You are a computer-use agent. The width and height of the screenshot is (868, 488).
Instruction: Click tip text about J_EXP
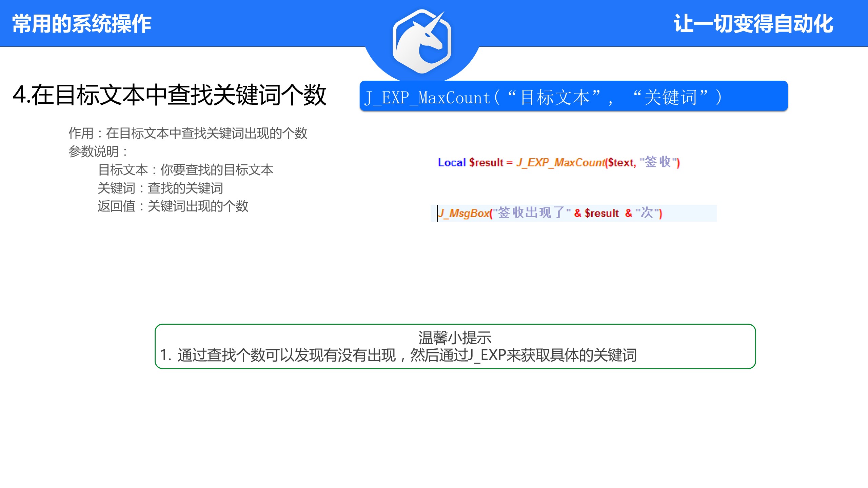[398, 355]
